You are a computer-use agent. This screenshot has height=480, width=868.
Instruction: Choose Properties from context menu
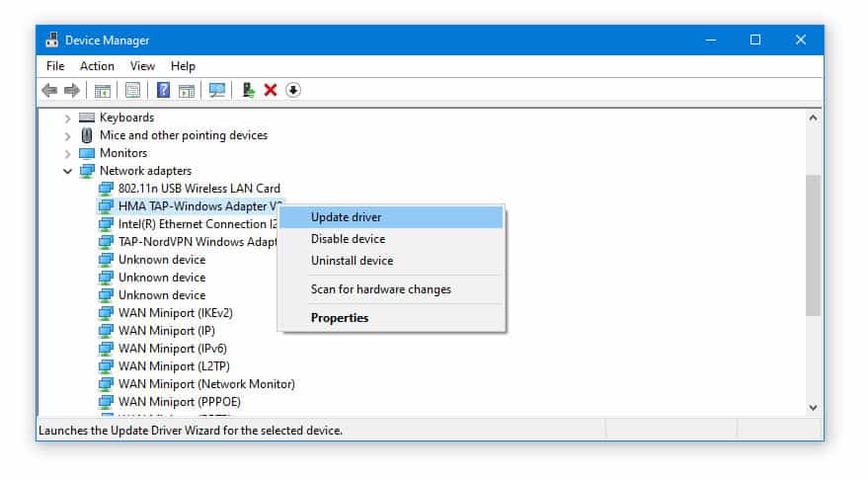pyautogui.click(x=391, y=318)
